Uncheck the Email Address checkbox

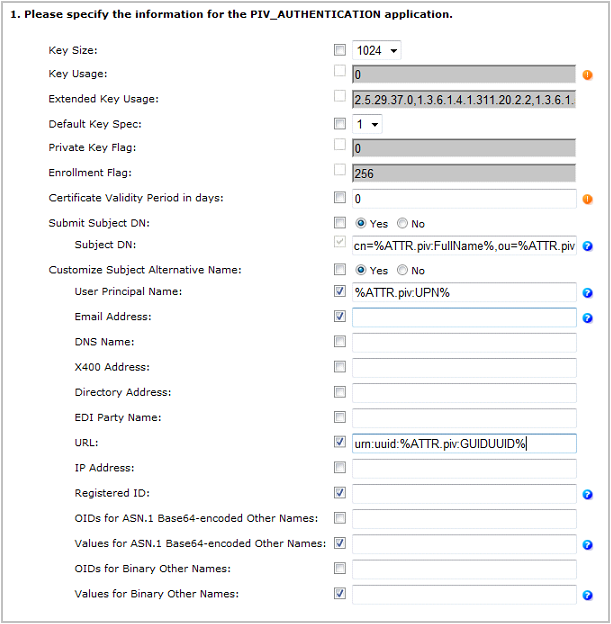[x=340, y=316]
